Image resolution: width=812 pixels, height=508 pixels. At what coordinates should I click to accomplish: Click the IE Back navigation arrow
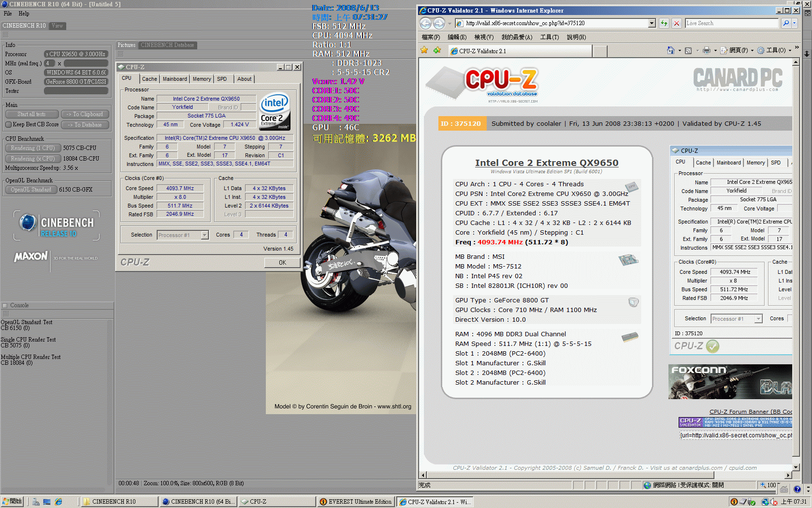(x=425, y=23)
